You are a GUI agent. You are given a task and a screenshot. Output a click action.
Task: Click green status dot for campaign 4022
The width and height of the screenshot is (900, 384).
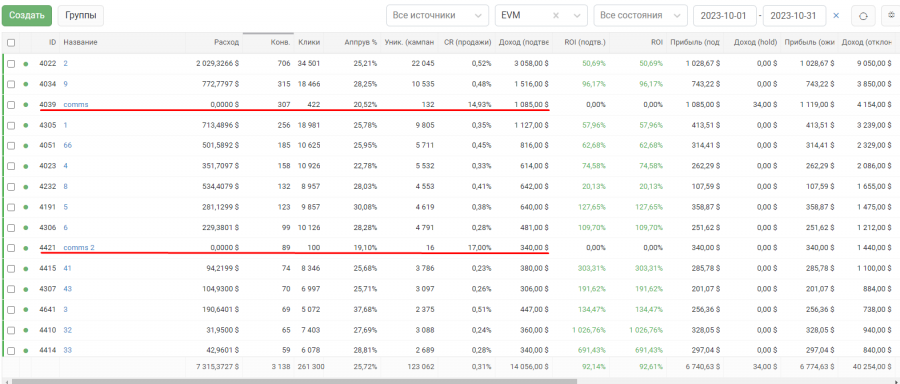(25, 64)
